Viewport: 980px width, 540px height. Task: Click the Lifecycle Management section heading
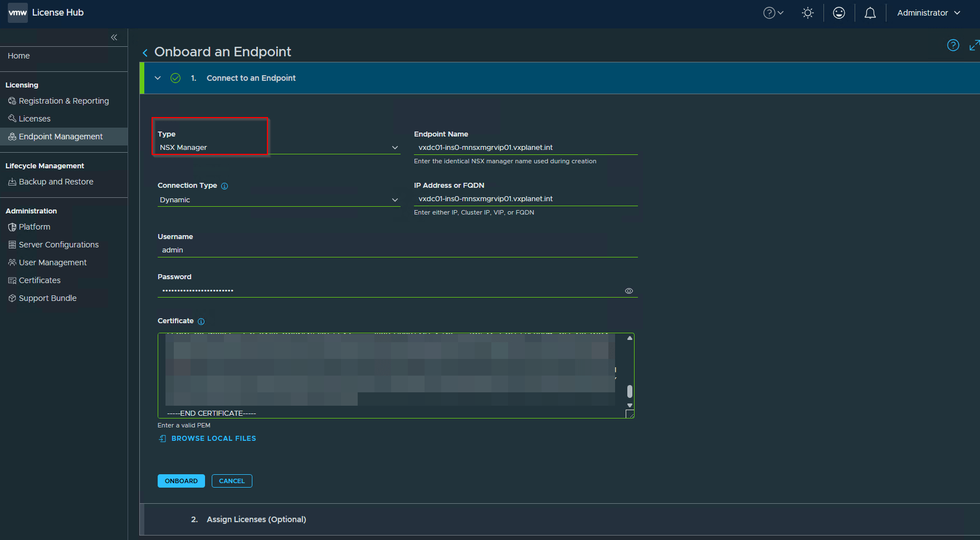point(45,166)
